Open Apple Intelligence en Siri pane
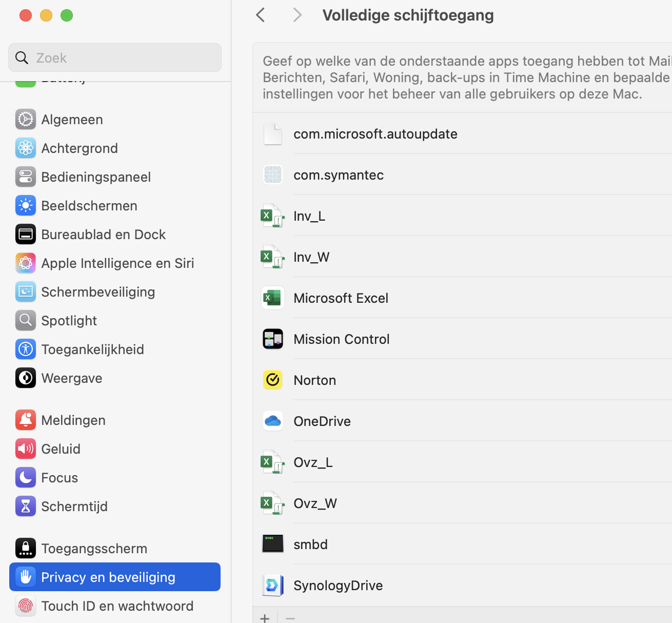 click(x=117, y=263)
